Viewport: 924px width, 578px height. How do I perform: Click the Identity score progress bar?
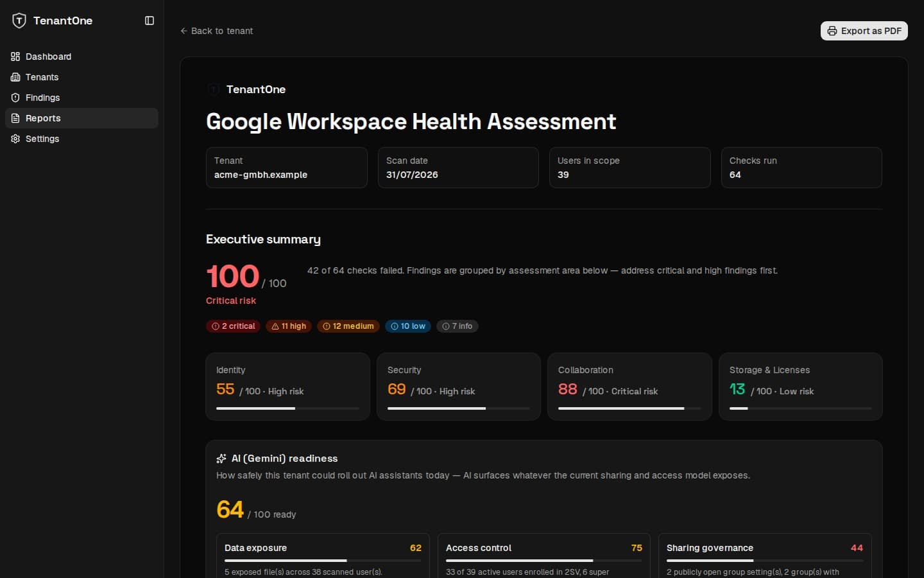(x=287, y=408)
